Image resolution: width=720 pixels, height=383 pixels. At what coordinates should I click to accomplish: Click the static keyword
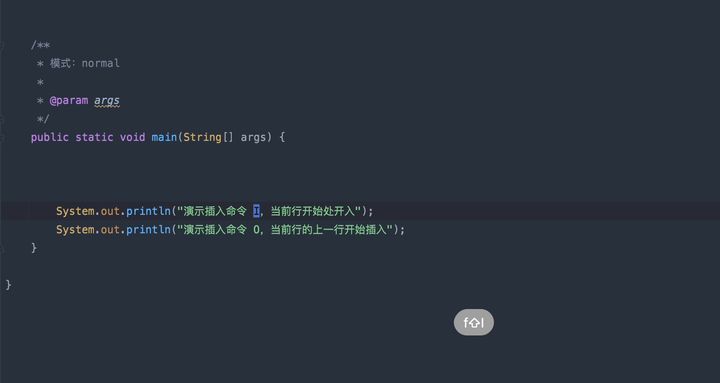point(94,137)
